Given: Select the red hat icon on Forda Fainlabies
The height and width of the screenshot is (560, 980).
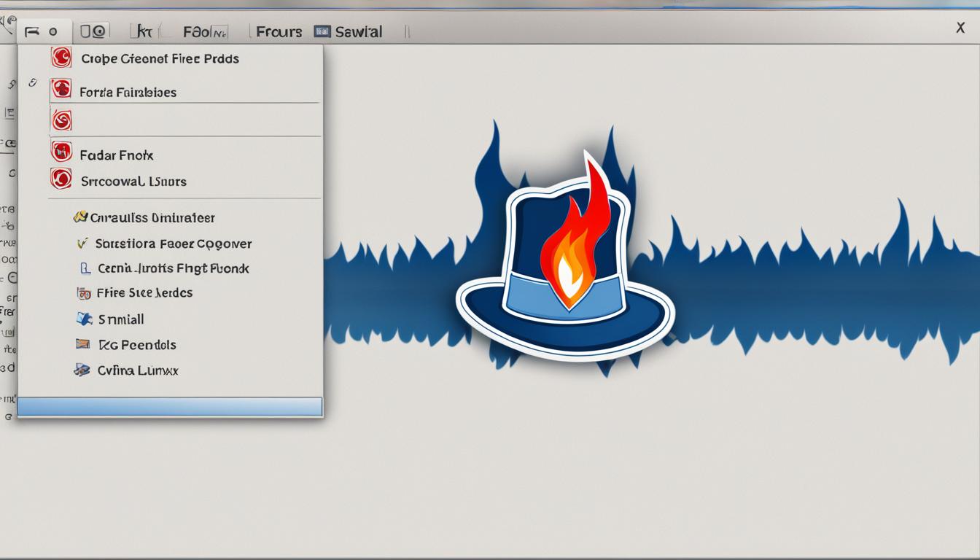Looking at the screenshot, I should 62,92.
